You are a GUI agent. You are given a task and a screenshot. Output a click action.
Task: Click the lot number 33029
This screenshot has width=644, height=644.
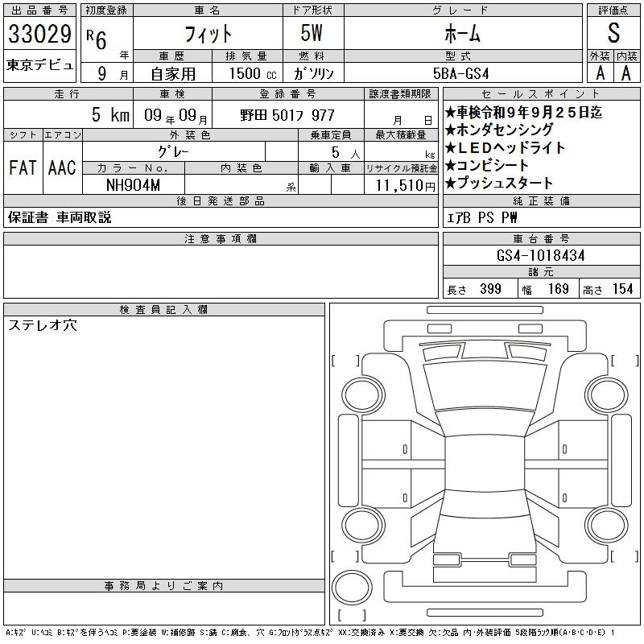tap(39, 34)
